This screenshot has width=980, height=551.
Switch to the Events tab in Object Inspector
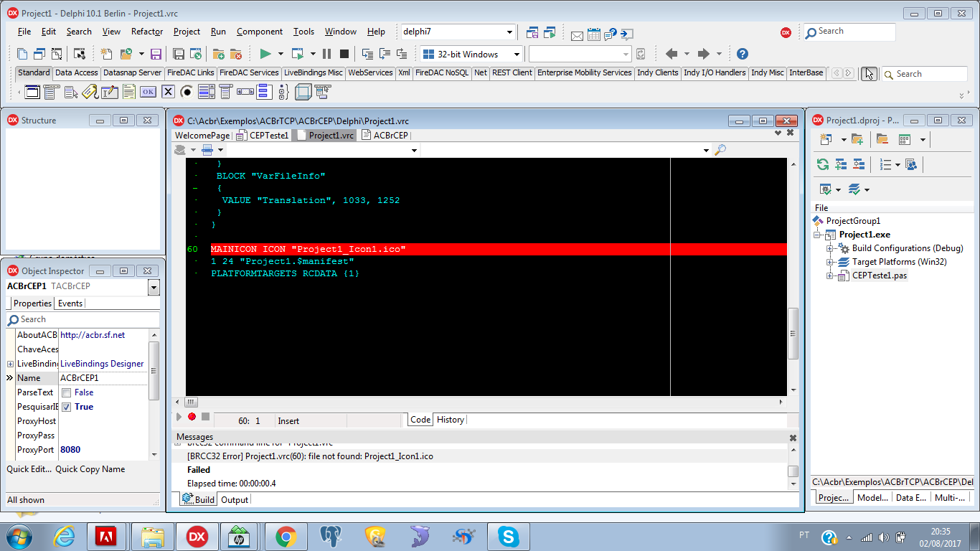point(70,303)
